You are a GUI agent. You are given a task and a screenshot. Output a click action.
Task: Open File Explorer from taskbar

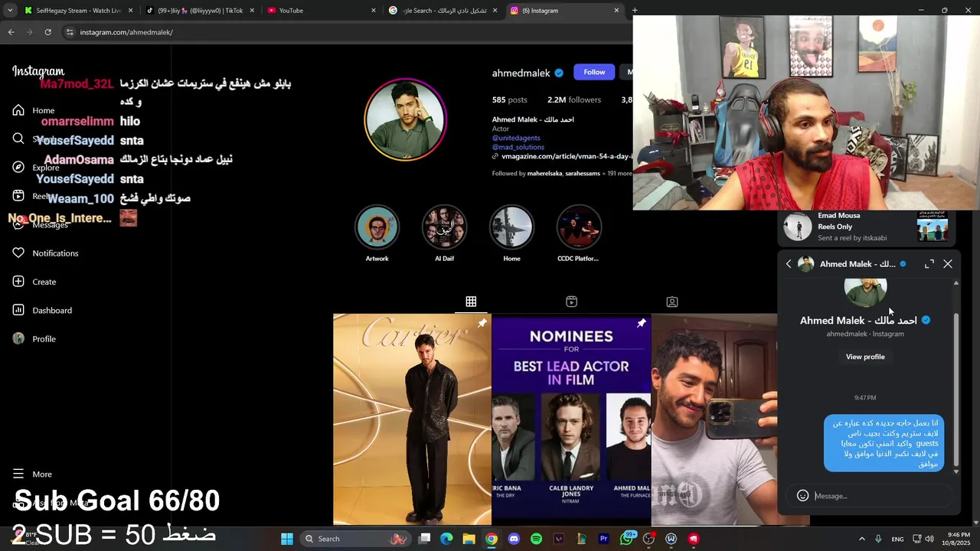[469, 539]
